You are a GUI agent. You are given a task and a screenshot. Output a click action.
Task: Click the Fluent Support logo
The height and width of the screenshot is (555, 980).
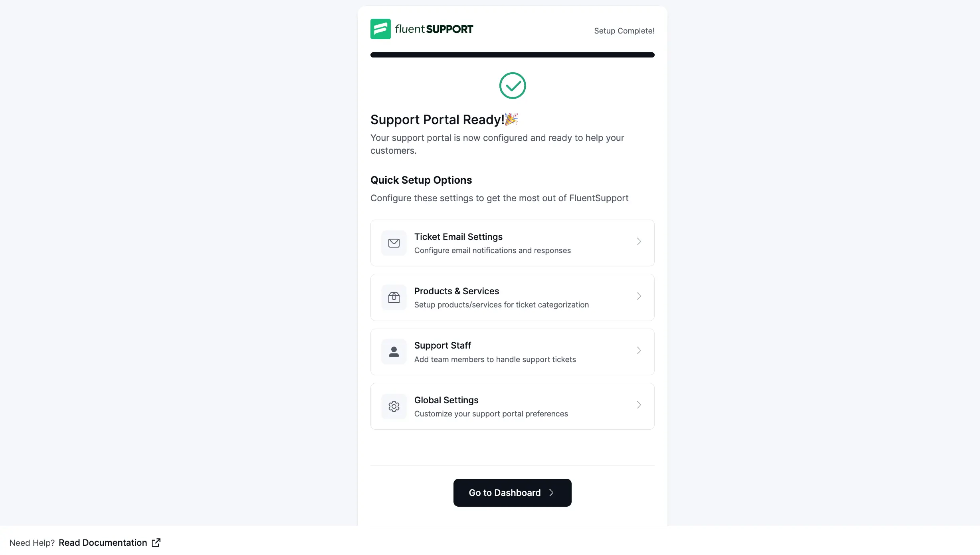click(421, 28)
